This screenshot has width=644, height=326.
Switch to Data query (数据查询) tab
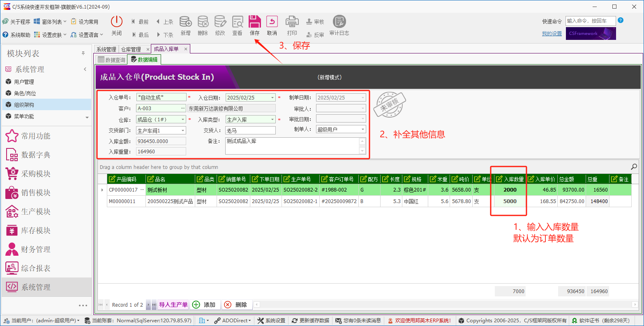pos(111,60)
